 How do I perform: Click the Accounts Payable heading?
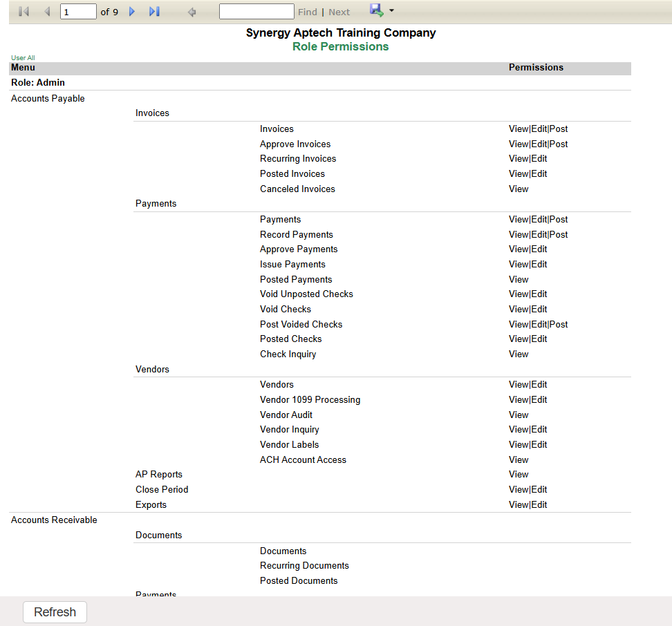coord(48,99)
